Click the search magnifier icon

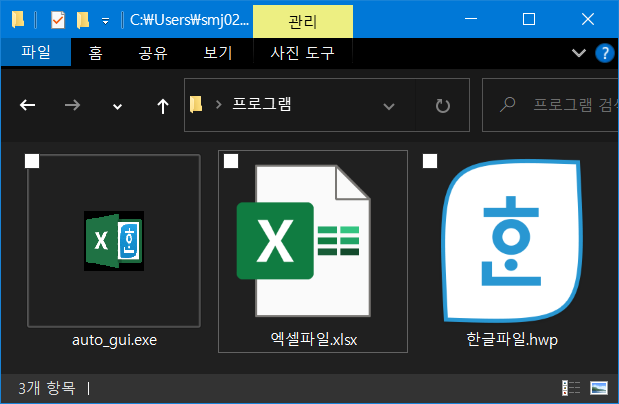508,105
